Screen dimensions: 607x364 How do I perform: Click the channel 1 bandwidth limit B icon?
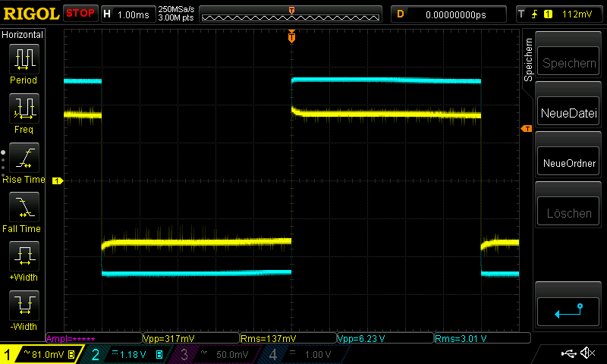(71, 354)
